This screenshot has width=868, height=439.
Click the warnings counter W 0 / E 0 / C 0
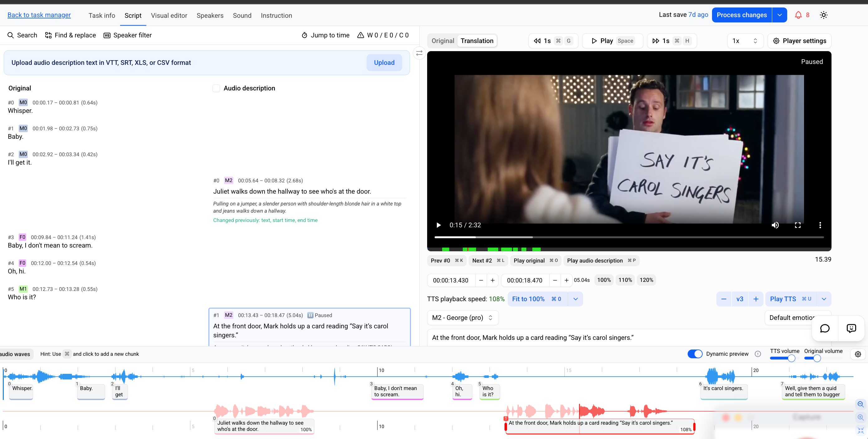[x=383, y=35]
